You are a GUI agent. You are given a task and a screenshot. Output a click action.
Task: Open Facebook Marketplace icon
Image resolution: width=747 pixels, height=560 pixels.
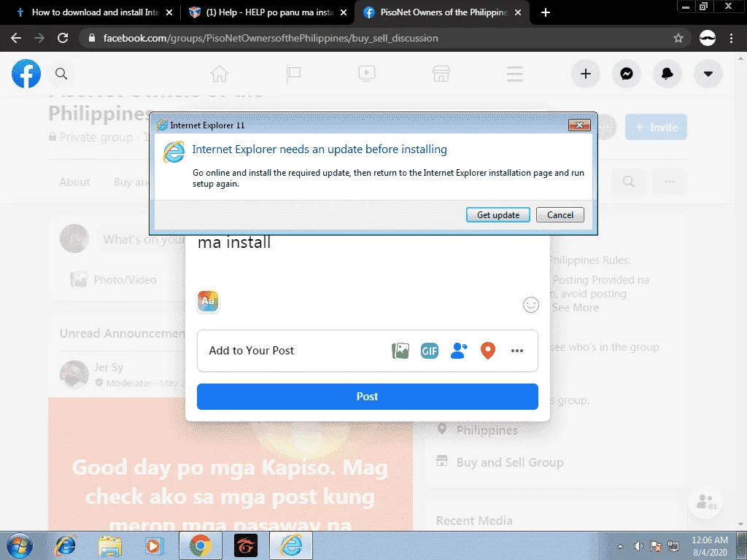pos(441,74)
